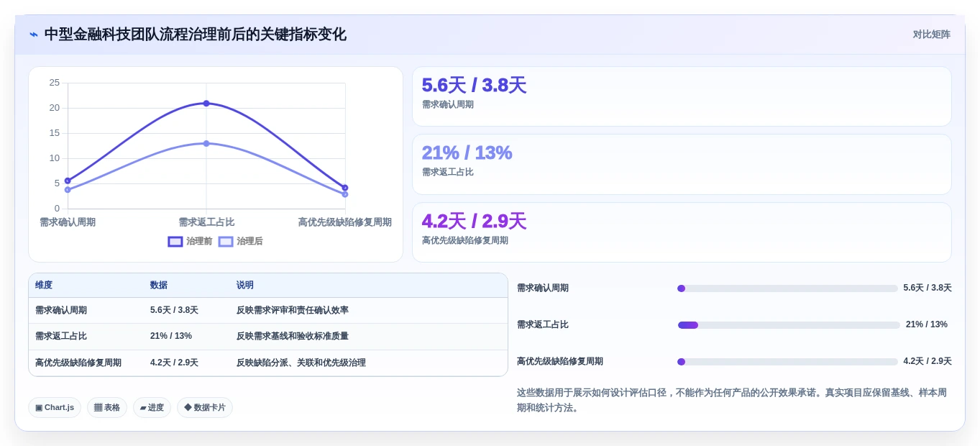Click the 4.2天 / 2.9天 value beside progress bar
Viewport: 980px width, 446px height.
point(928,362)
